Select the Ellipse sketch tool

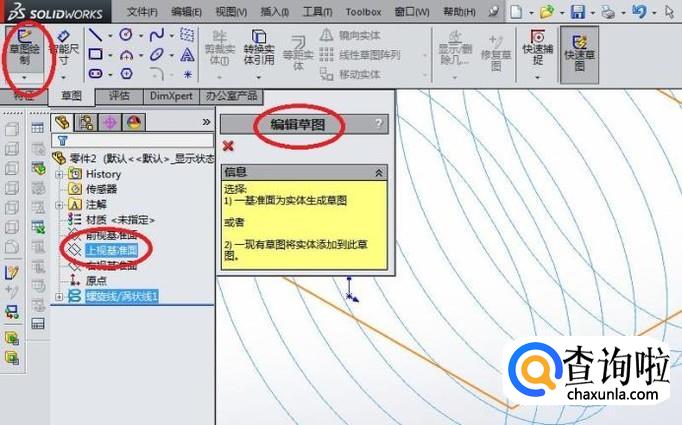[157, 55]
